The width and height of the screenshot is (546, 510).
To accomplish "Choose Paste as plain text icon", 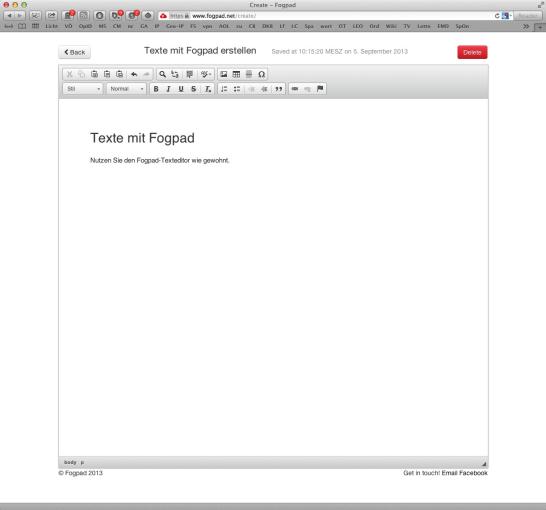I will [107, 74].
